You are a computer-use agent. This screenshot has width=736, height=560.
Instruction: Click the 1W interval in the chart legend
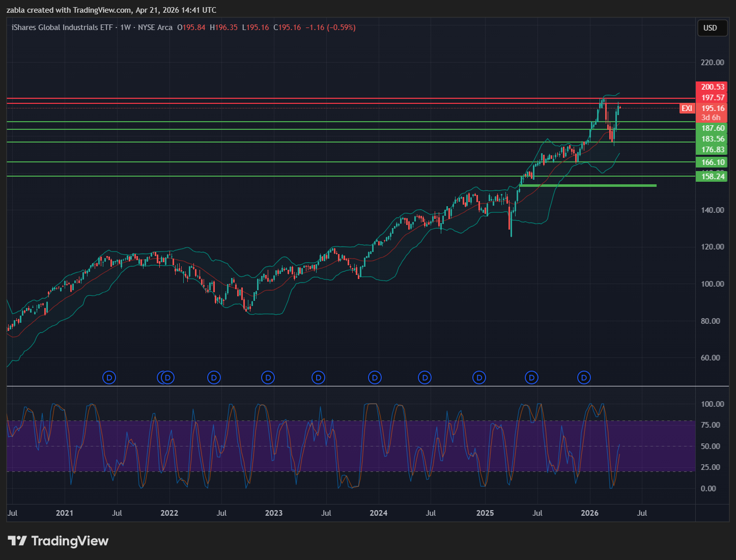pos(125,27)
